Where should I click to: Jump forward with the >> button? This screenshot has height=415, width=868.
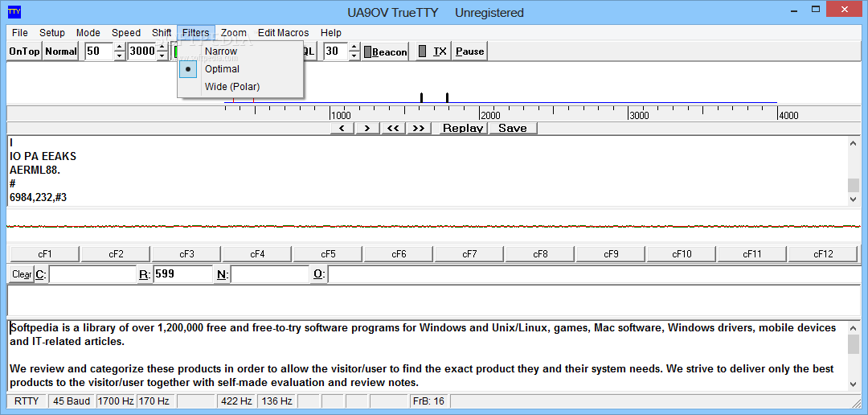pyautogui.click(x=419, y=129)
